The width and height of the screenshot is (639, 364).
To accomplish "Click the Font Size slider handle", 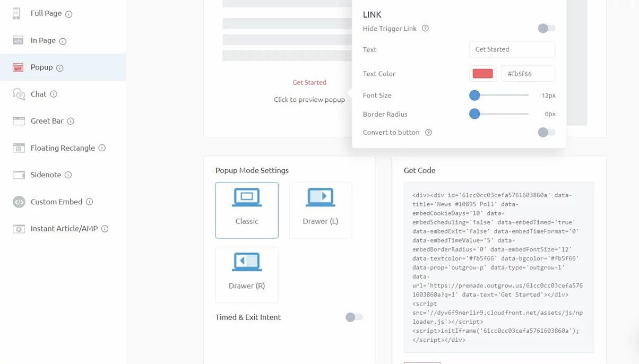I will [474, 96].
